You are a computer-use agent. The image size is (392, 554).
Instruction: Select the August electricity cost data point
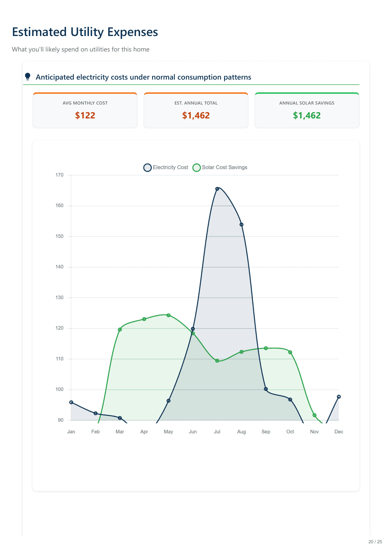pyautogui.click(x=241, y=225)
